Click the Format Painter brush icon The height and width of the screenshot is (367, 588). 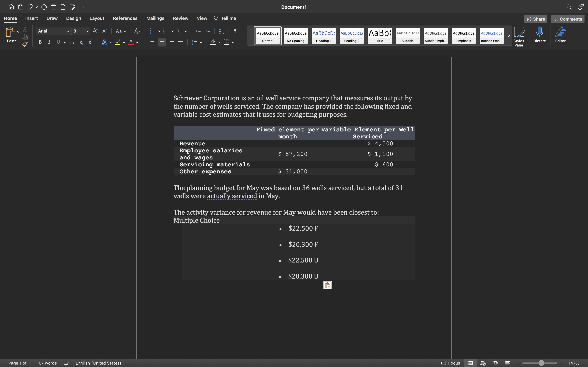pos(25,44)
